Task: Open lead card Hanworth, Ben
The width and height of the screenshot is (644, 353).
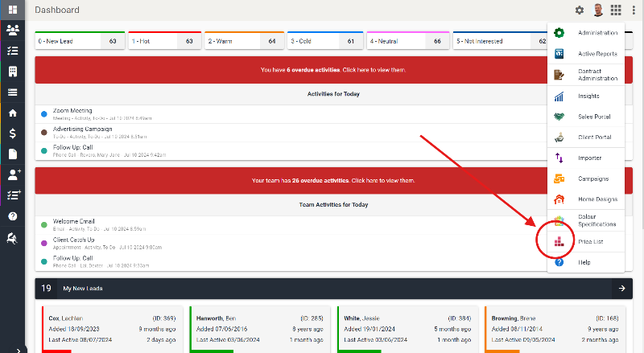Action: [x=259, y=329]
